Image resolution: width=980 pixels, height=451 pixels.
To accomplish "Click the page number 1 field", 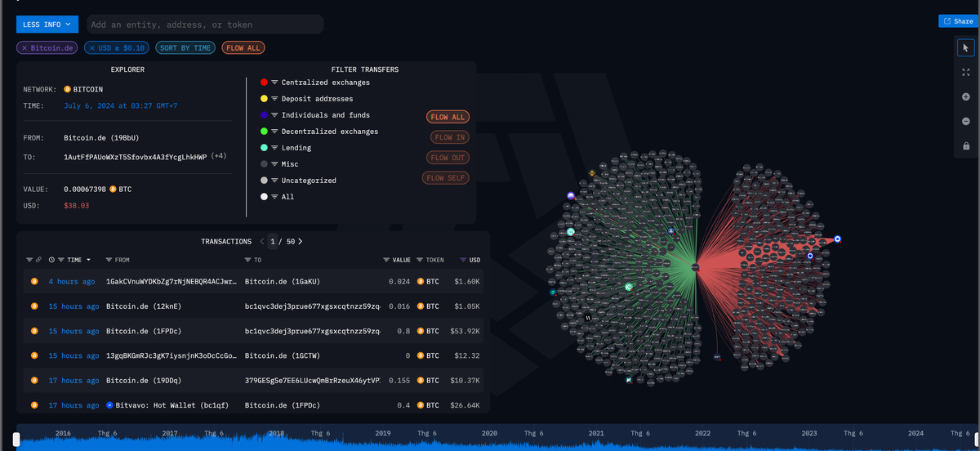I will pos(274,242).
